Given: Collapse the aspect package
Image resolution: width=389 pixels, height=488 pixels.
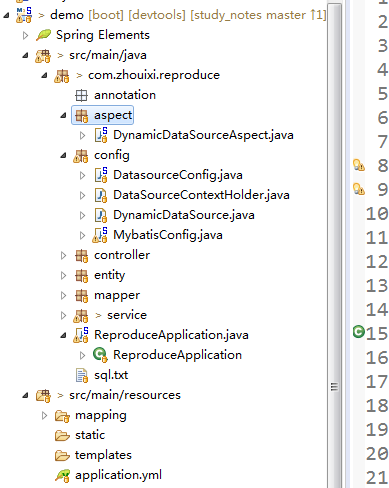Looking at the screenshot, I should [63, 115].
